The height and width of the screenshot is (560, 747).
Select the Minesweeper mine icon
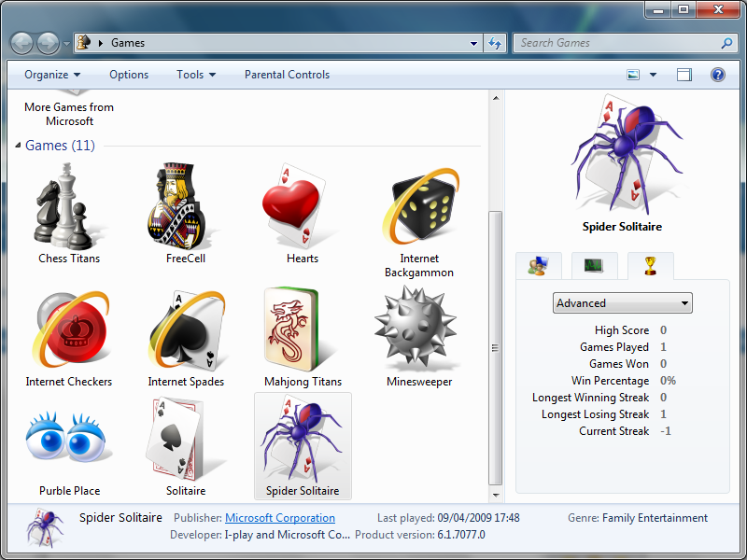416,327
